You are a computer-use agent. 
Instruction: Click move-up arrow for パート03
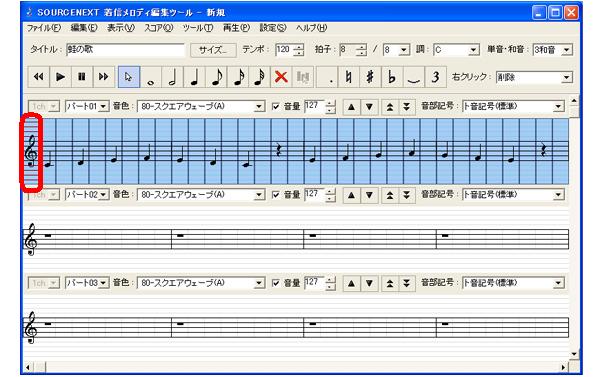tap(351, 283)
